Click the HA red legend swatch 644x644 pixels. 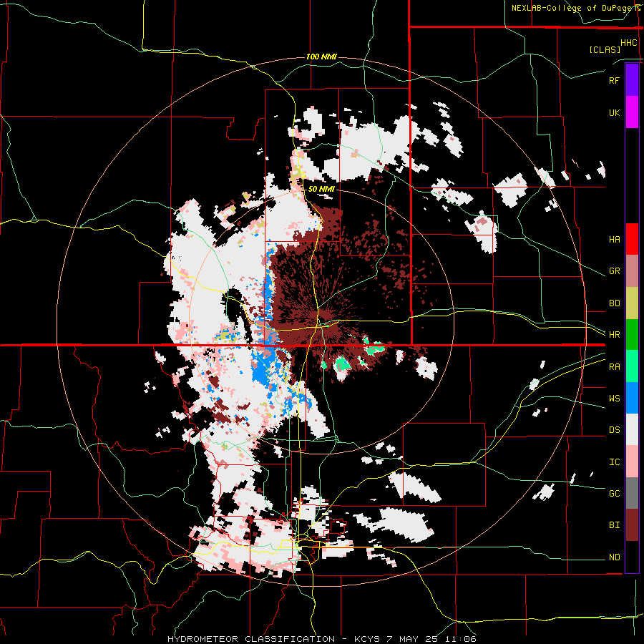tap(632, 239)
